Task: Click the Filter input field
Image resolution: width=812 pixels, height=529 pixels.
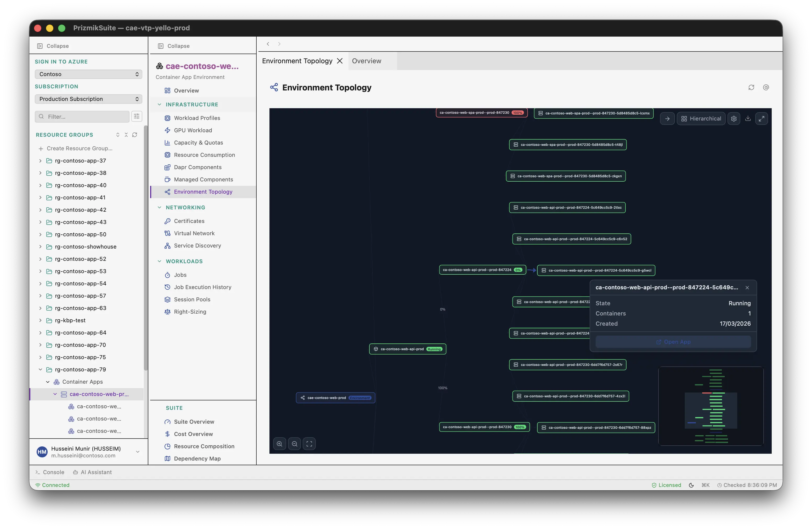Action: click(82, 117)
